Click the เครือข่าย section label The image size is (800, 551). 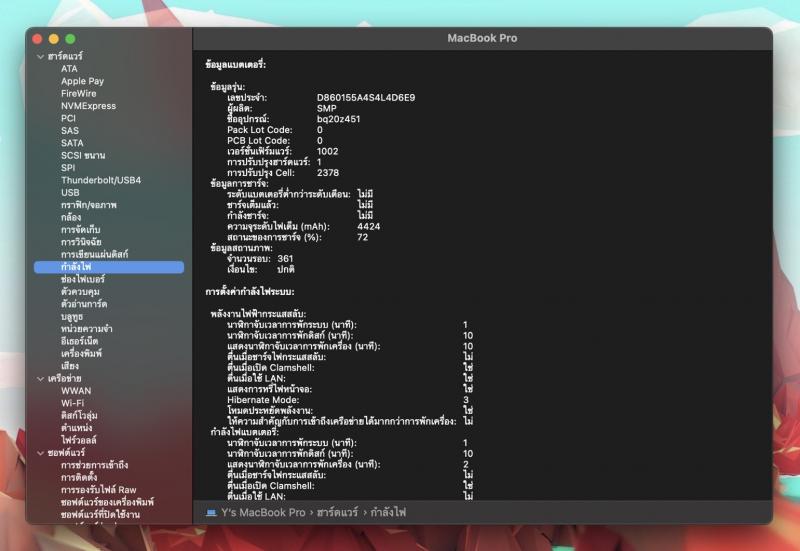[65, 379]
